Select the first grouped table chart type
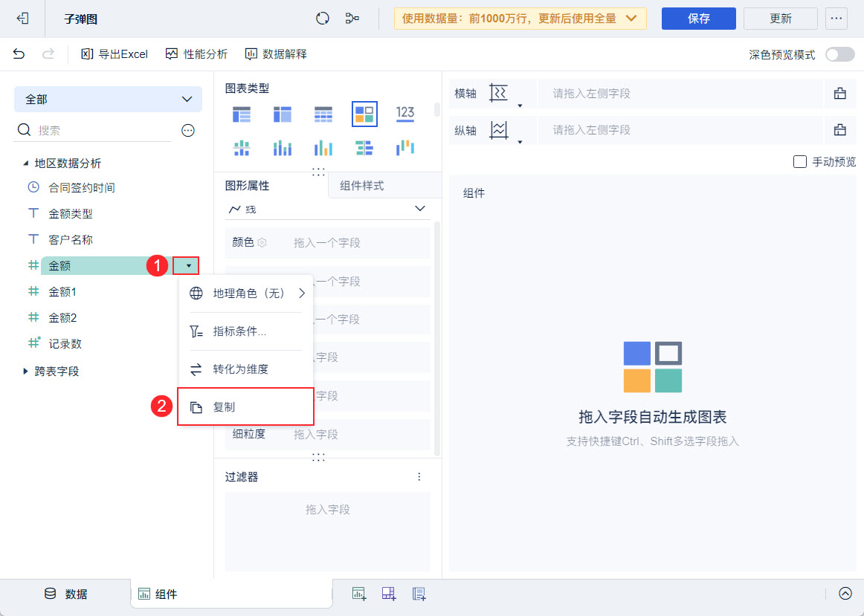The height and width of the screenshot is (616, 864). pos(242,114)
